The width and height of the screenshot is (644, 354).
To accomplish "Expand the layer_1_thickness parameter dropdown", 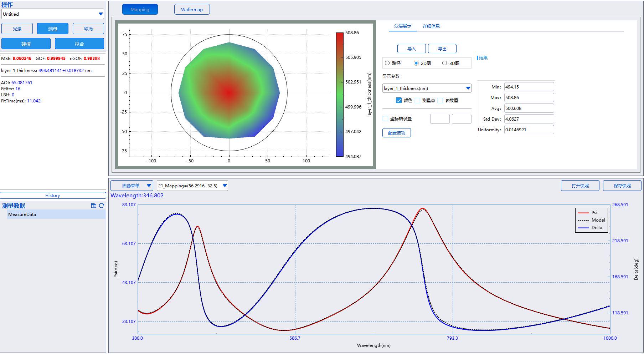I will click(x=427, y=88).
